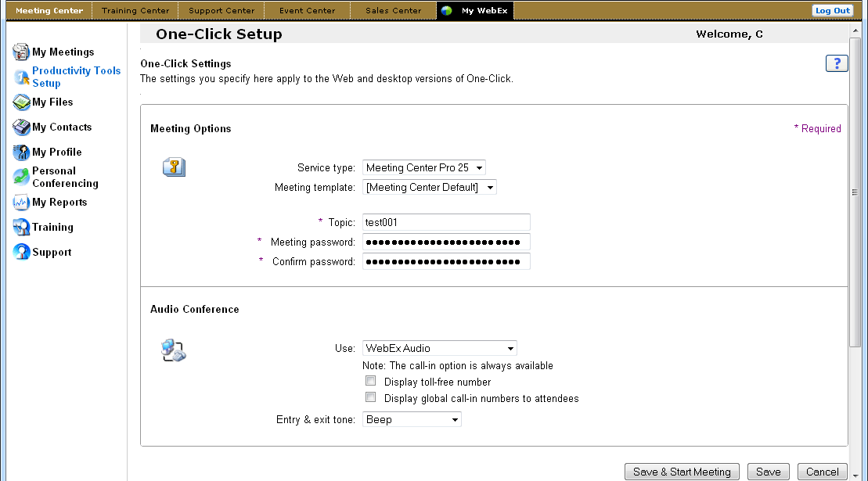
Task: Select the My WebEx tab
Action: (476, 10)
